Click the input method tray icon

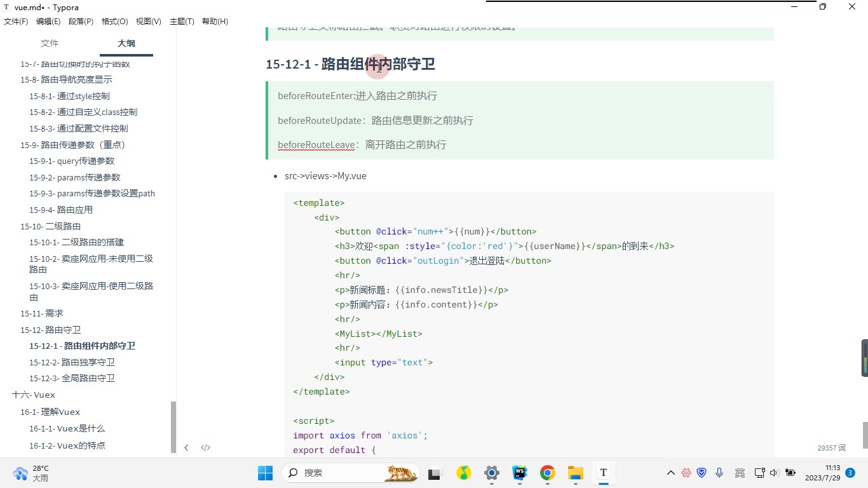740,473
